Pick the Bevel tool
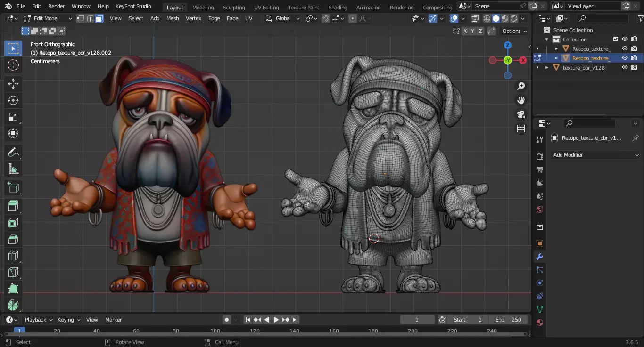 (x=13, y=239)
